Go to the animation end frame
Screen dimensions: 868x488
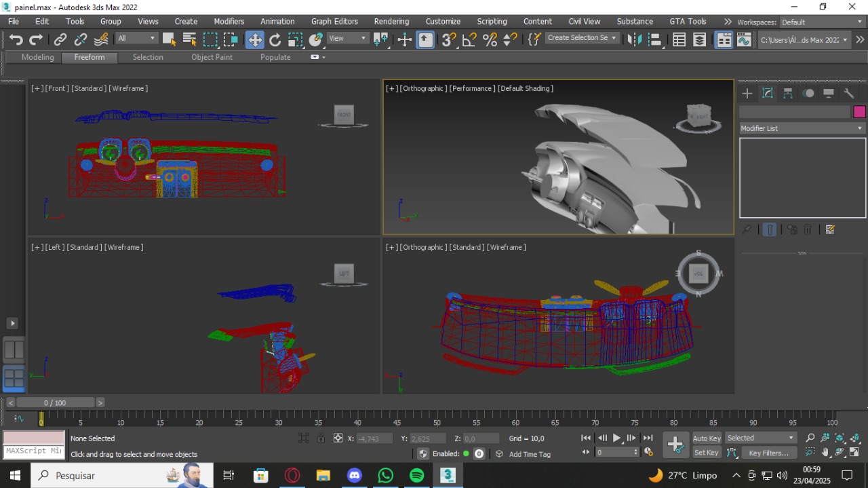pyautogui.click(x=648, y=438)
